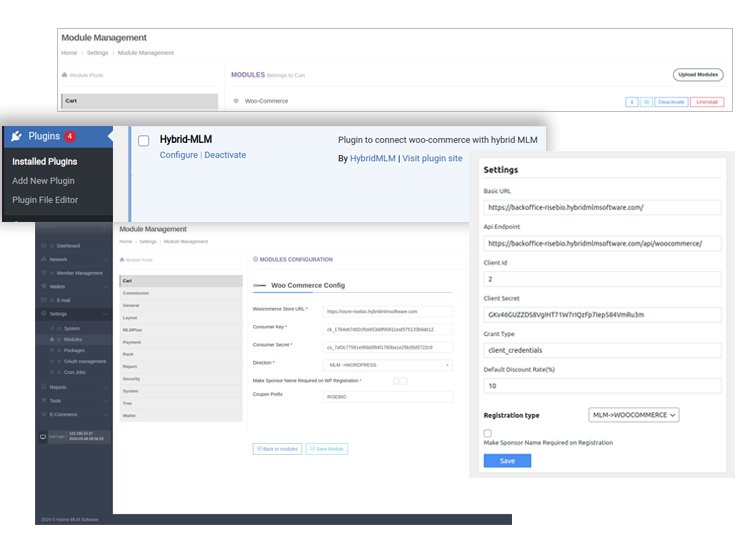Select the Commission module pool
740x550 pixels.
coord(181,293)
